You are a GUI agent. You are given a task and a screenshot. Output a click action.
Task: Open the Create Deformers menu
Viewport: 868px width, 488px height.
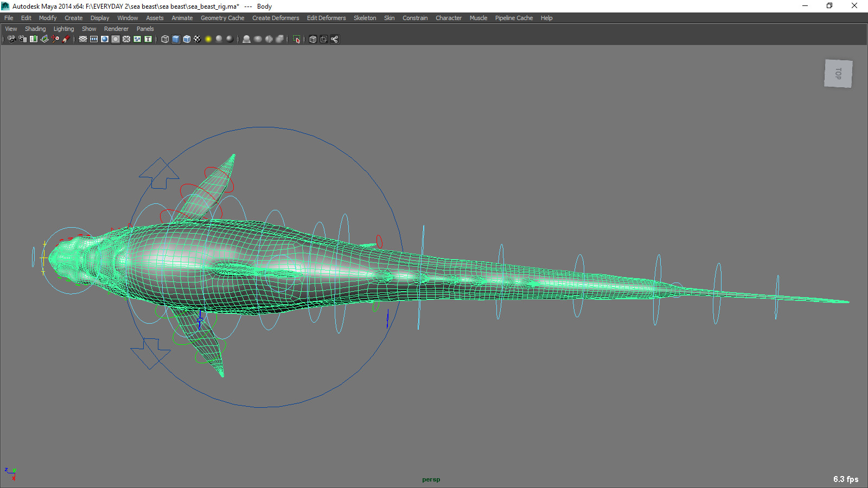[276, 18]
